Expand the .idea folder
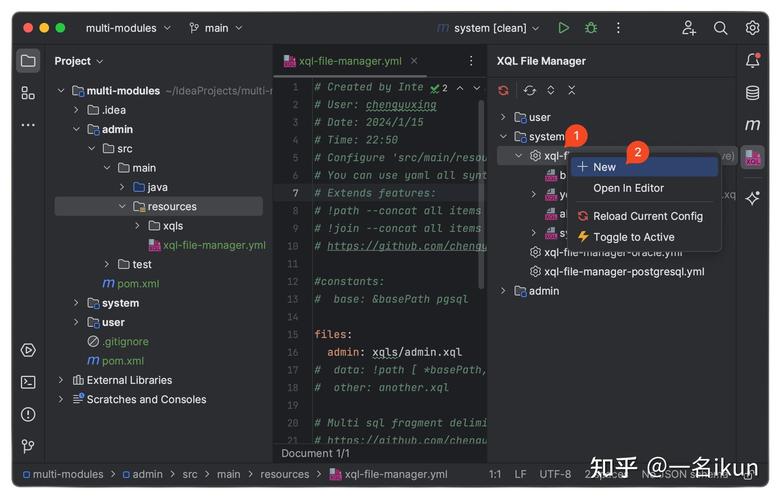This screenshot has width=780, height=500. [x=76, y=110]
